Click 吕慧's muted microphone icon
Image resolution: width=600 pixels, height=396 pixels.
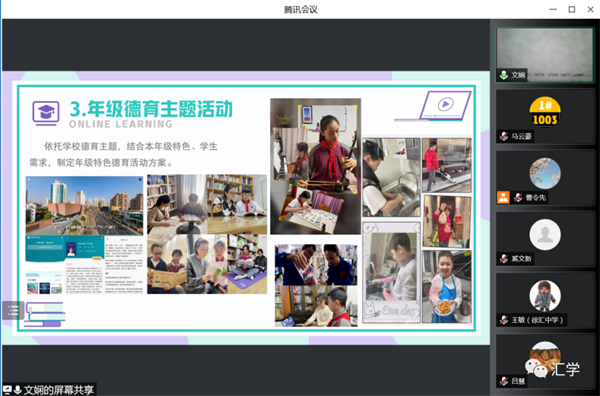pos(504,381)
